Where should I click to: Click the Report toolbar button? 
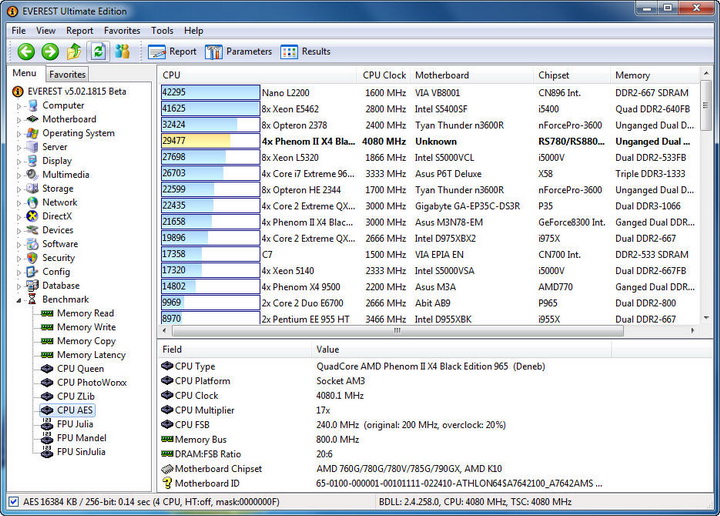tap(173, 52)
